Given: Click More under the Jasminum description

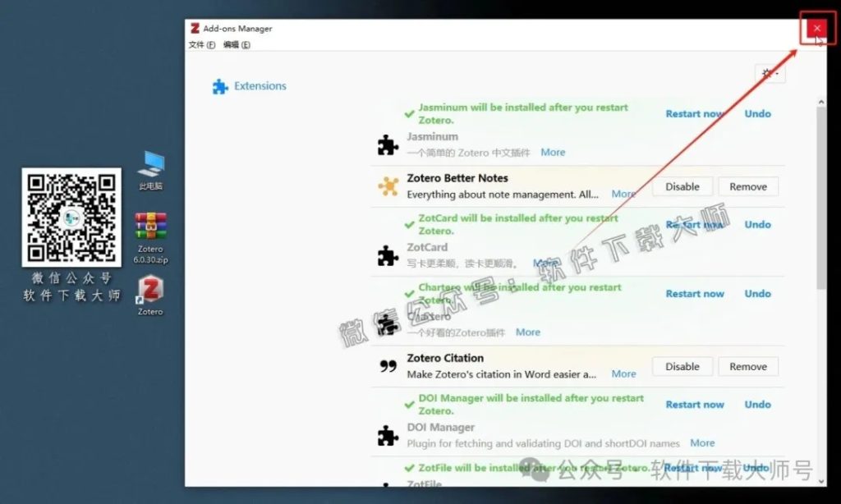Looking at the screenshot, I should [x=553, y=152].
